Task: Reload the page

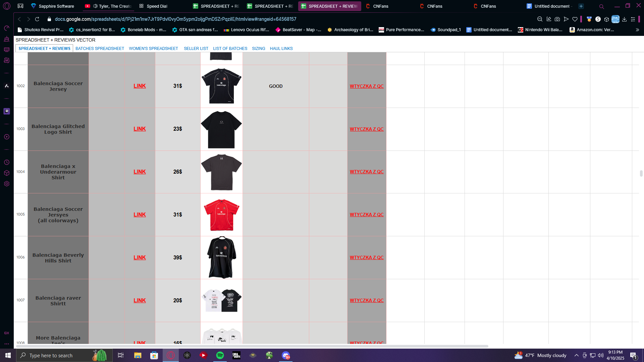Action: click(x=37, y=19)
